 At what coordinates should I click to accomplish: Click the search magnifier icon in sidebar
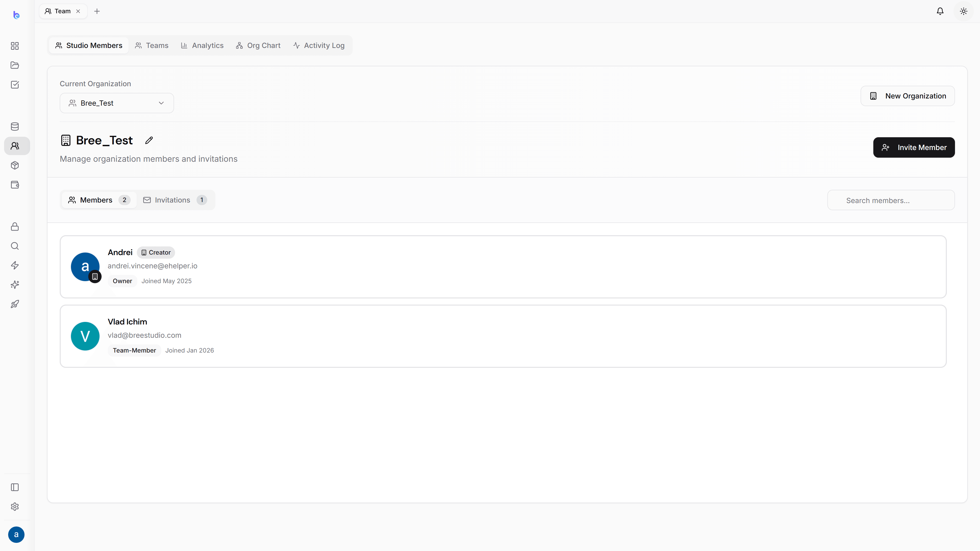click(x=15, y=246)
